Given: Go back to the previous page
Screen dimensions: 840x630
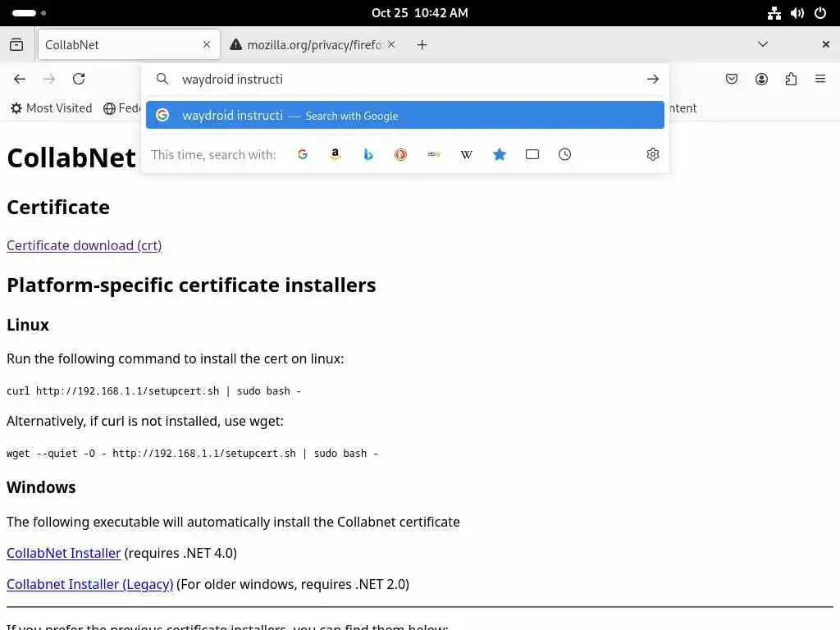Looking at the screenshot, I should pos(20,80).
